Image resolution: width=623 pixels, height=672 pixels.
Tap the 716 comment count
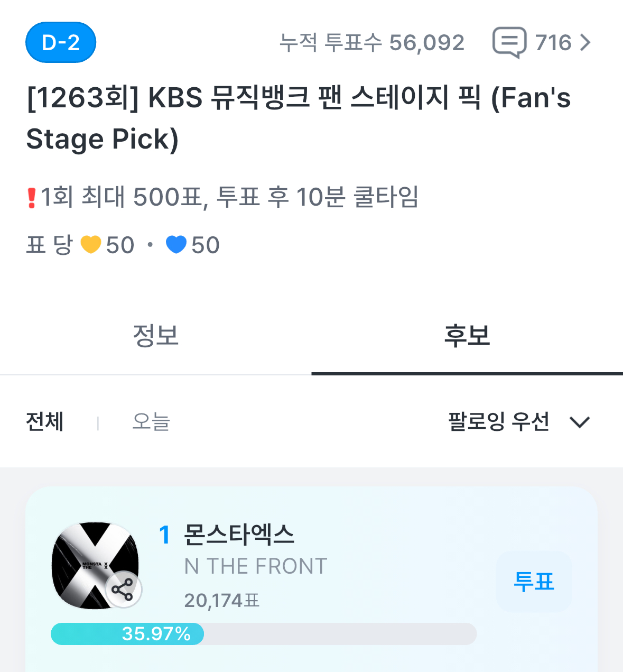[553, 42]
